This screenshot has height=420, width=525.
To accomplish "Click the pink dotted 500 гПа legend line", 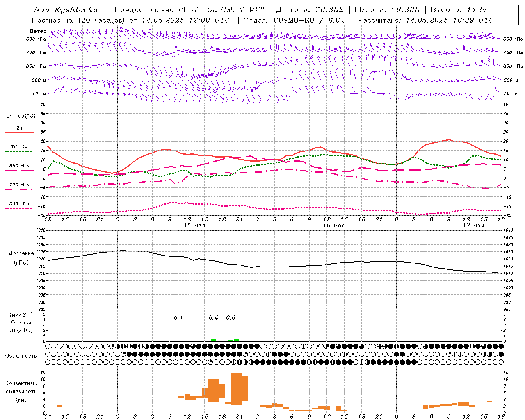I will point(18,208).
